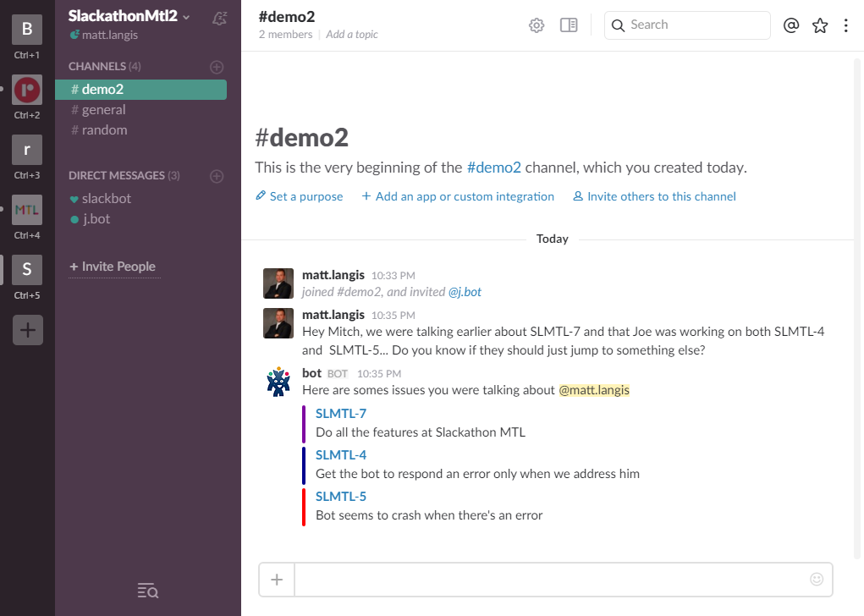Open channel settings gear icon
The height and width of the screenshot is (616, 864).
(x=537, y=25)
